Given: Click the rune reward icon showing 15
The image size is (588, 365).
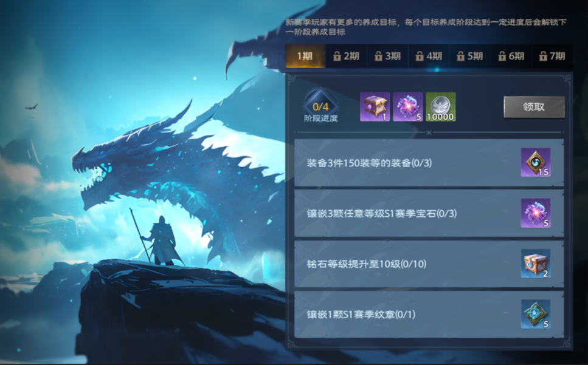Looking at the screenshot, I should [536, 163].
